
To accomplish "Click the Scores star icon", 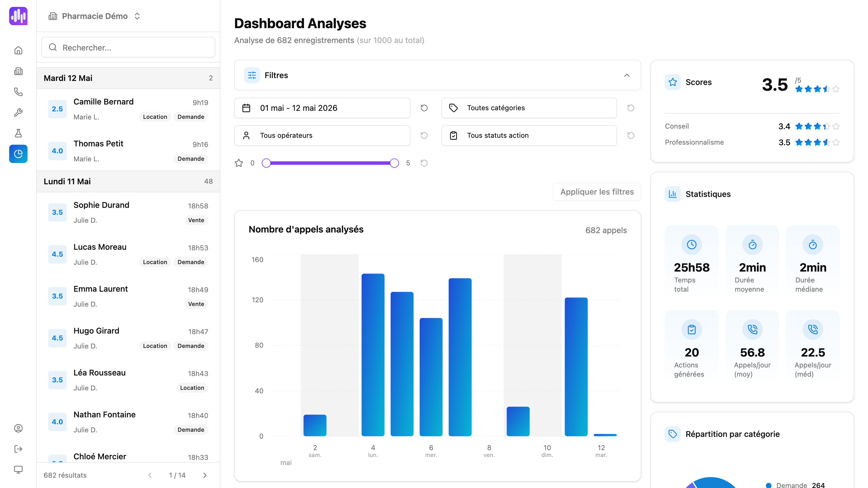I will (673, 82).
